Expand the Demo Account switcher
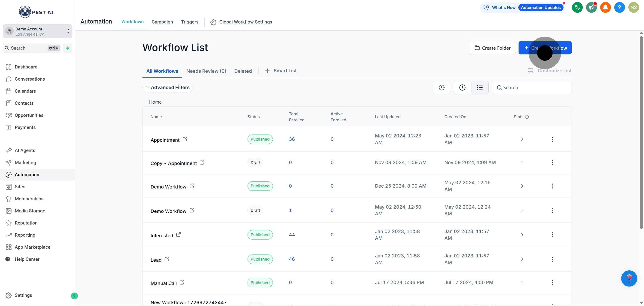Screen dimensions: 644x306 (38, 31)
